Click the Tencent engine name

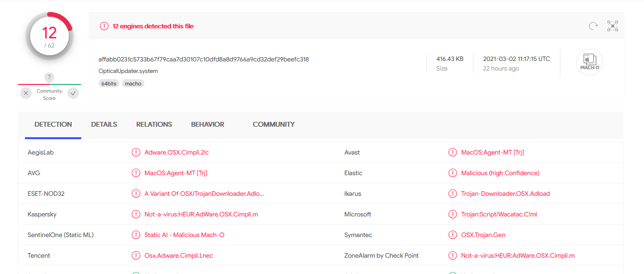(39, 256)
